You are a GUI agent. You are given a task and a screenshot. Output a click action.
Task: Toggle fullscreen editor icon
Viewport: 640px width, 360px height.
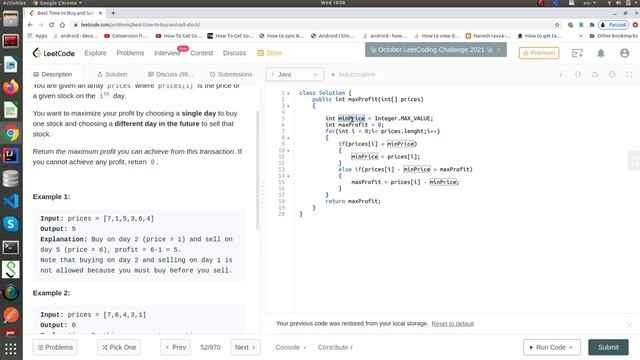point(629,74)
